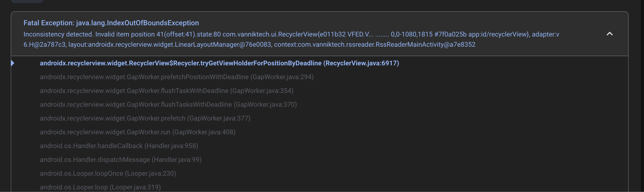Select the flushTasksWithDeadline stack frame
Viewport: 644px width, 192px height.
136,104
